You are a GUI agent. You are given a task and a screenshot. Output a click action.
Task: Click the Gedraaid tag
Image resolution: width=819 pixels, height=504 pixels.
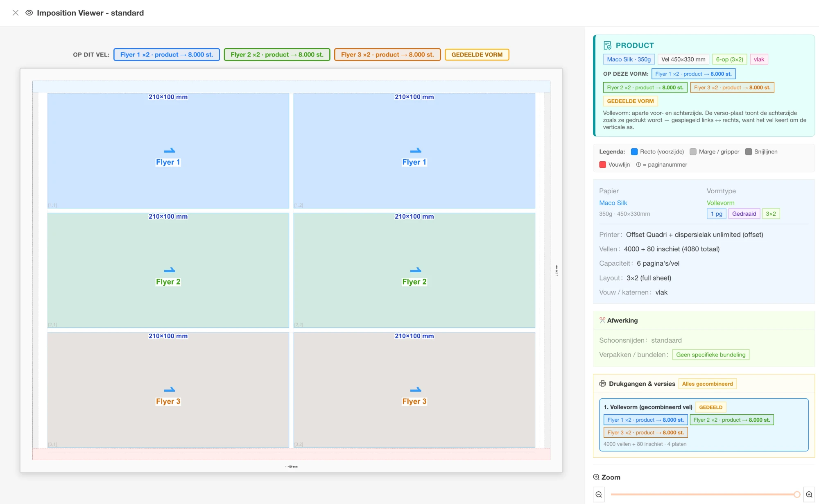[744, 214]
